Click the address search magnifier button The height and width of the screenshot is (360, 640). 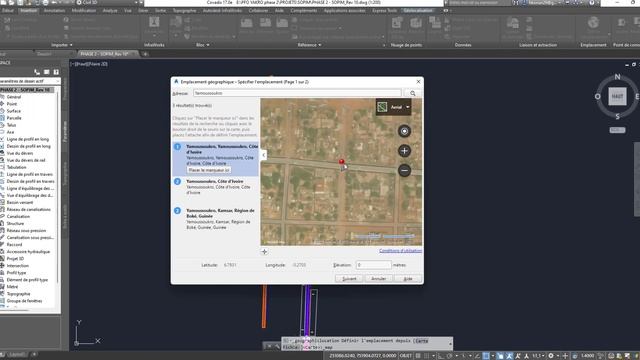(x=413, y=93)
